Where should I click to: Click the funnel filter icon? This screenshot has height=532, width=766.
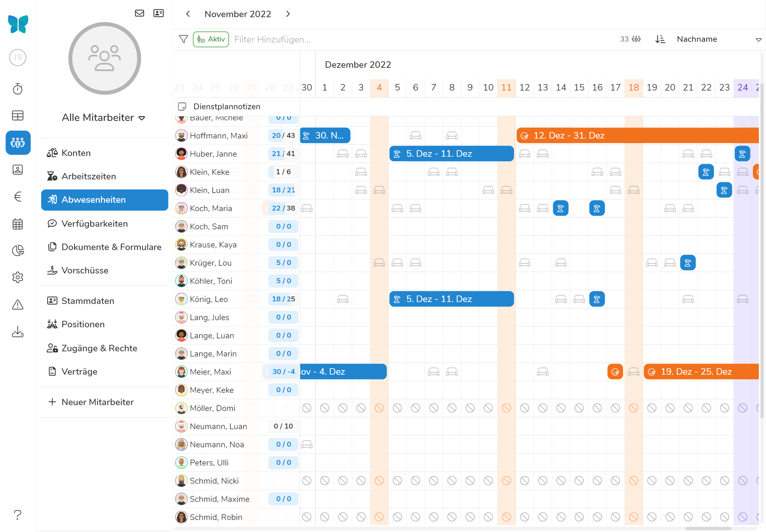click(x=183, y=39)
